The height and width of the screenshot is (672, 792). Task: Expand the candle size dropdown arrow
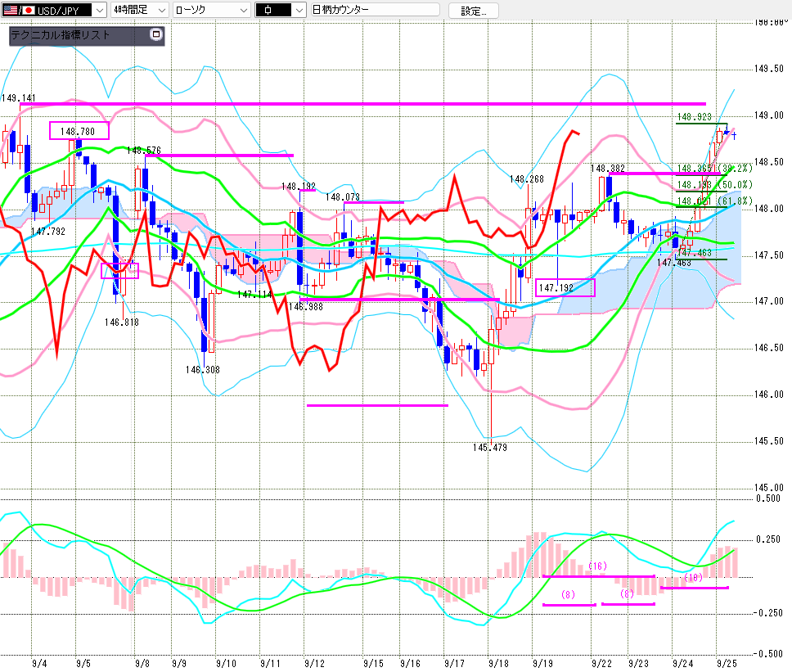[x=298, y=10]
